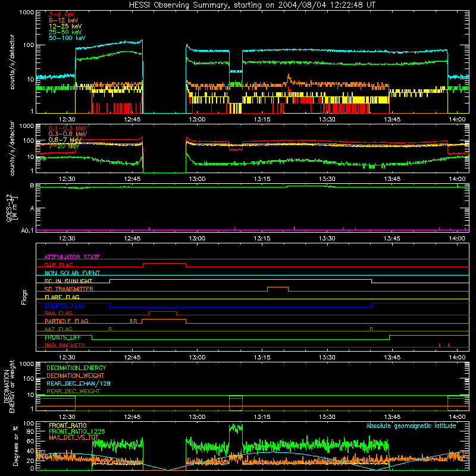Click the vertical Flags axis title
The width and height of the screenshot is (476, 476).
24,297
